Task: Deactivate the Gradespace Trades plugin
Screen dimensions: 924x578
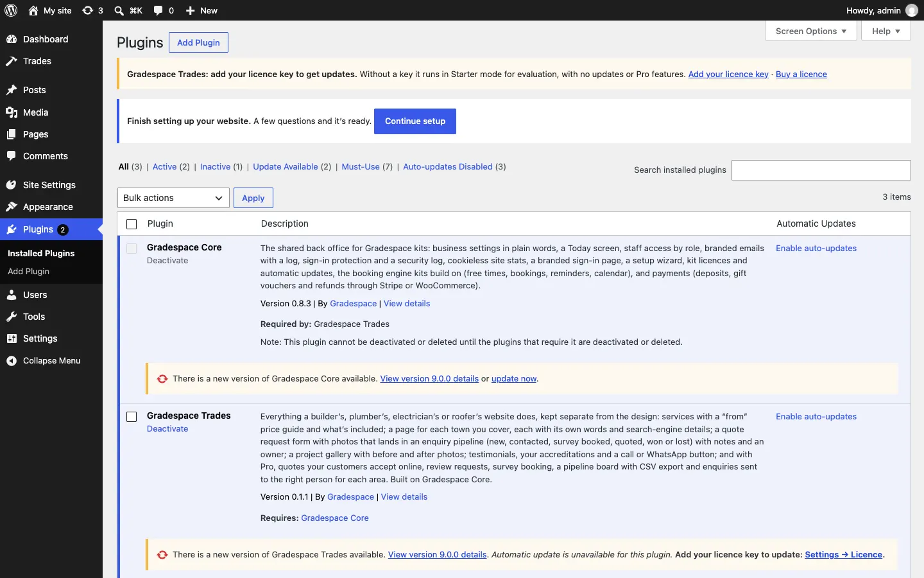Action: click(x=167, y=429)
